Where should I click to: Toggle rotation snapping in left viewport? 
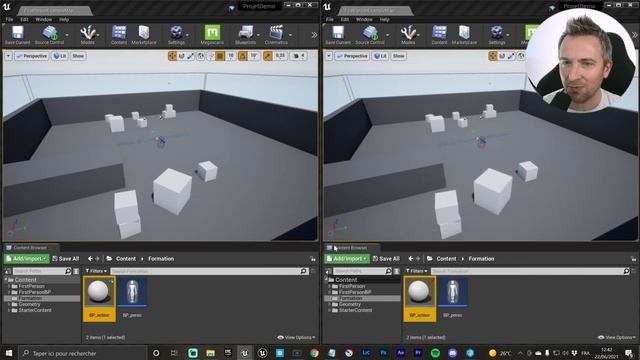[x=243, y=56]
